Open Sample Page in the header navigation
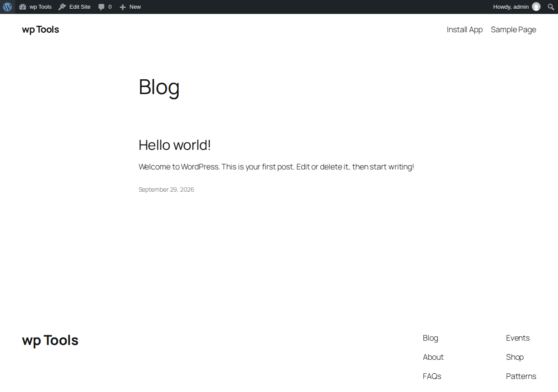The width and height of the screenshot is (558, 392). point(514,30)
